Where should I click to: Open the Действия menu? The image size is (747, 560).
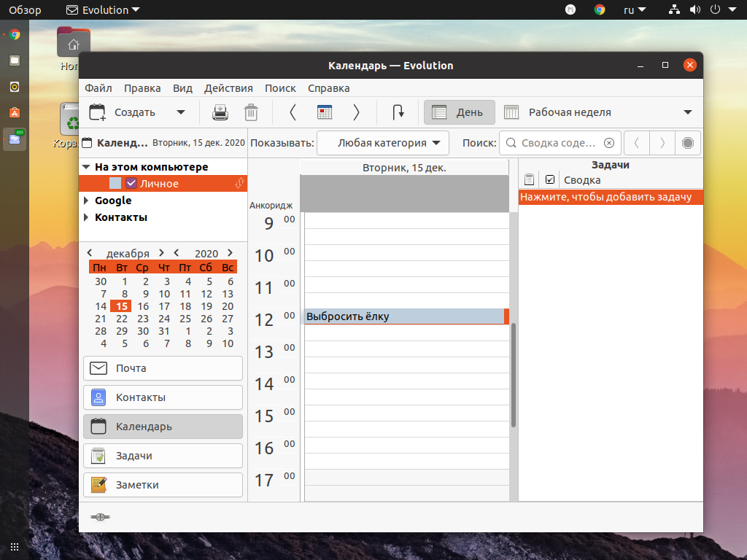point(228,88)
